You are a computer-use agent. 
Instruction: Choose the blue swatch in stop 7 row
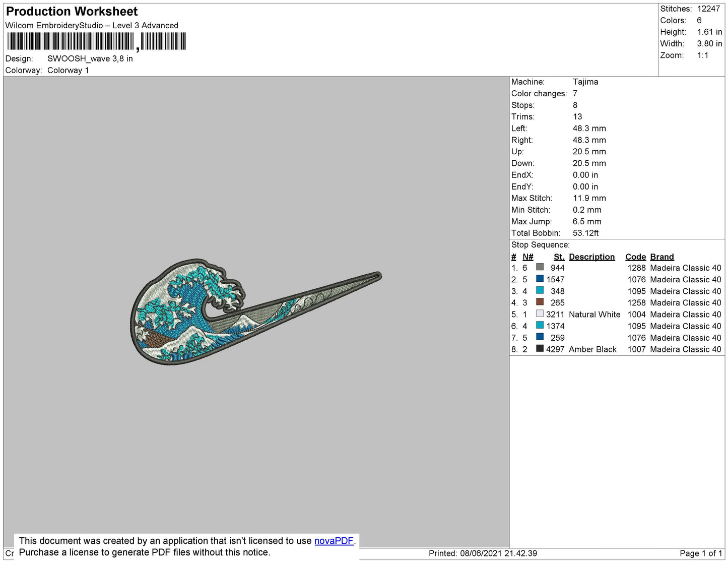(540, 337)
